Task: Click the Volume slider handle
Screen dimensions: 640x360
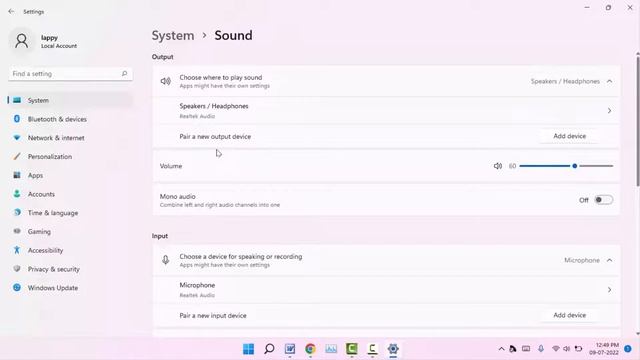Action: point(575,166)
